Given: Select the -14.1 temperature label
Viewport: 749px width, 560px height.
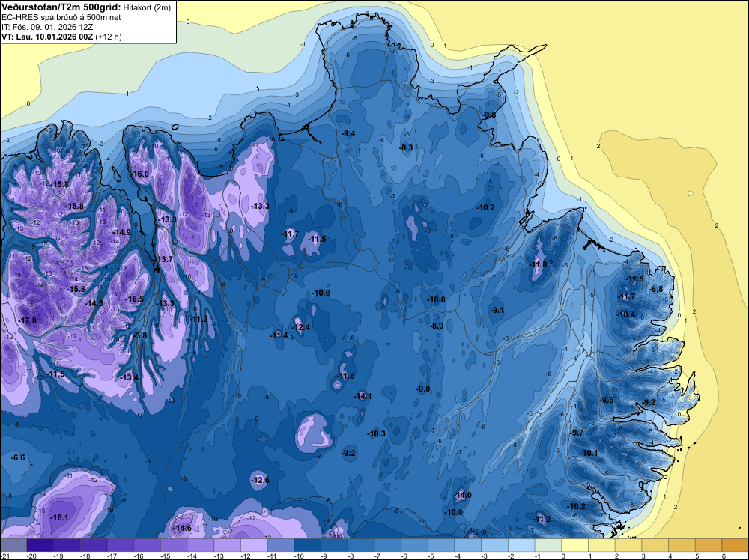Looking at the screenshot, I should coord(363,396).
